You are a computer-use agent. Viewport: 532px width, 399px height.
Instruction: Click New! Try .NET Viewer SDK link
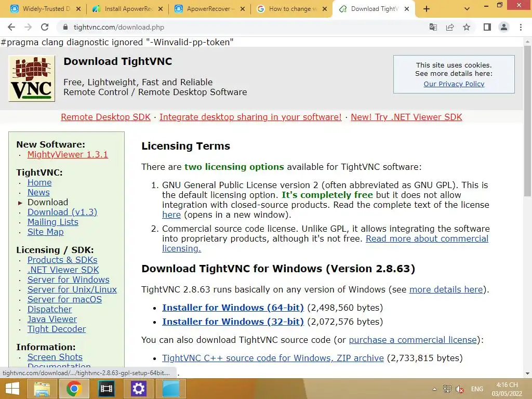(x=406, y=117)
